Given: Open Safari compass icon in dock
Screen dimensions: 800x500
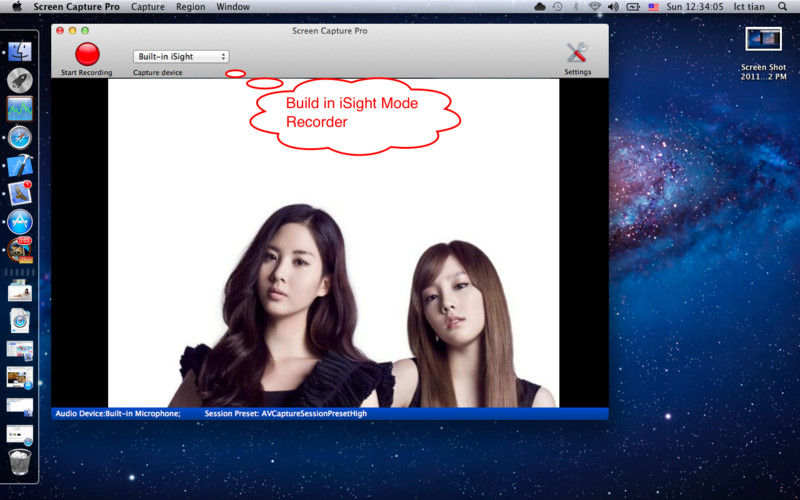Looking at the screenshot, I should (20, 137).
